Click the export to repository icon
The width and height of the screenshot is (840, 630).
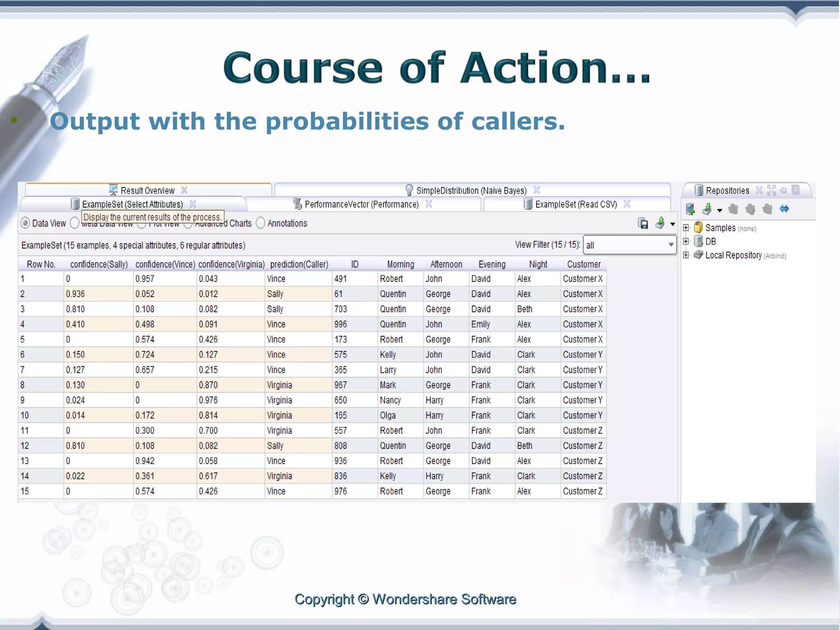point(660,223)
